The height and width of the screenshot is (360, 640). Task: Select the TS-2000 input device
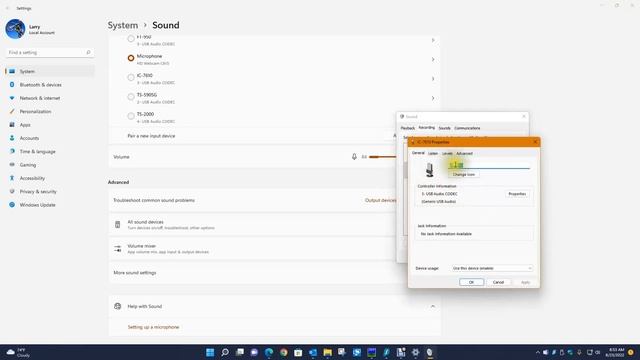(131, 116)
